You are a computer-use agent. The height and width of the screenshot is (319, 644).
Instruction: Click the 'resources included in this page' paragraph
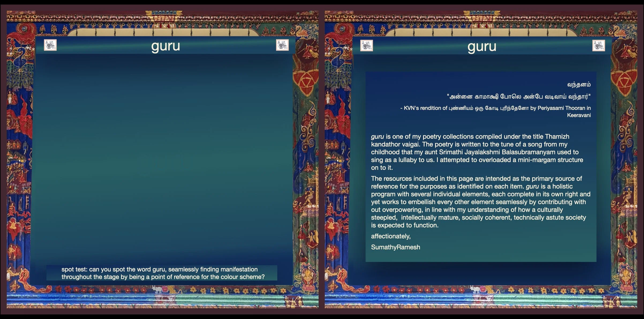tap(479, 202)
